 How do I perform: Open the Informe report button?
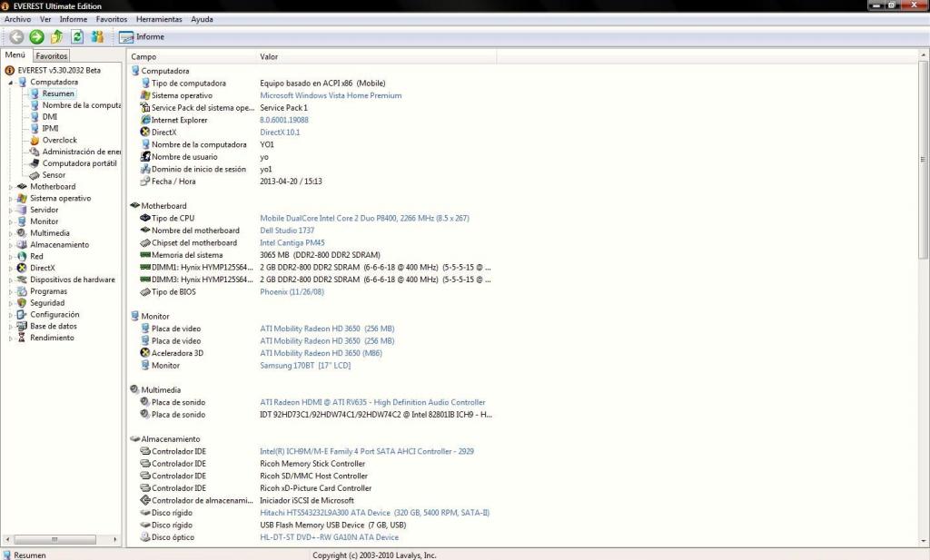142,36
